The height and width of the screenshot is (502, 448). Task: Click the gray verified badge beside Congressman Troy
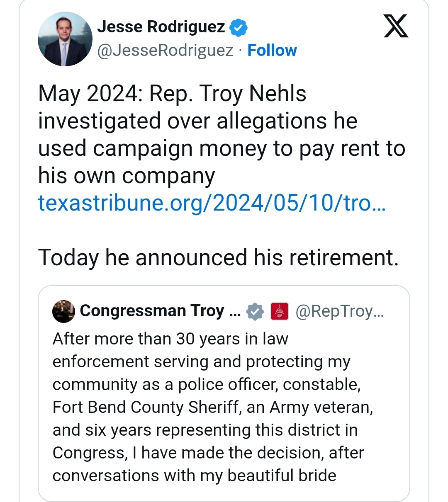pos(255,311)
